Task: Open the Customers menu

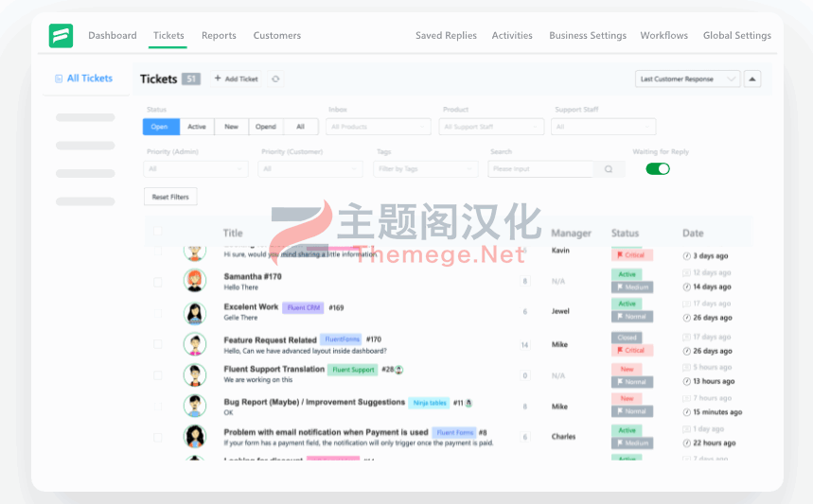Action: (277, 36)
